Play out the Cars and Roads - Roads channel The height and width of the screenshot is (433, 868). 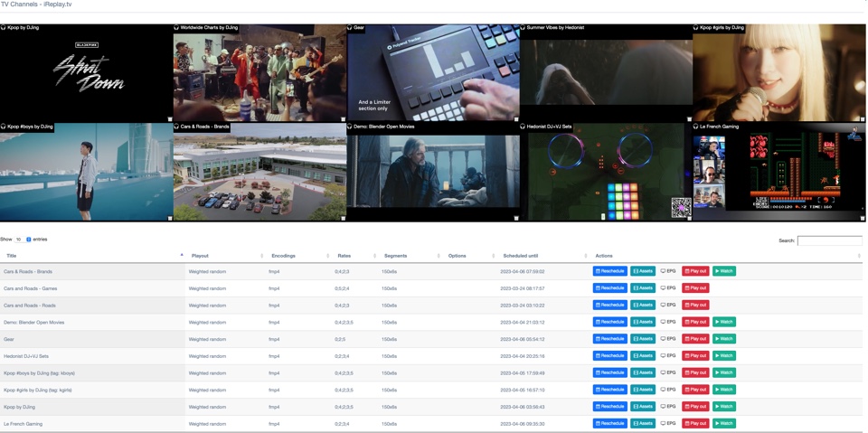point(695,306)
